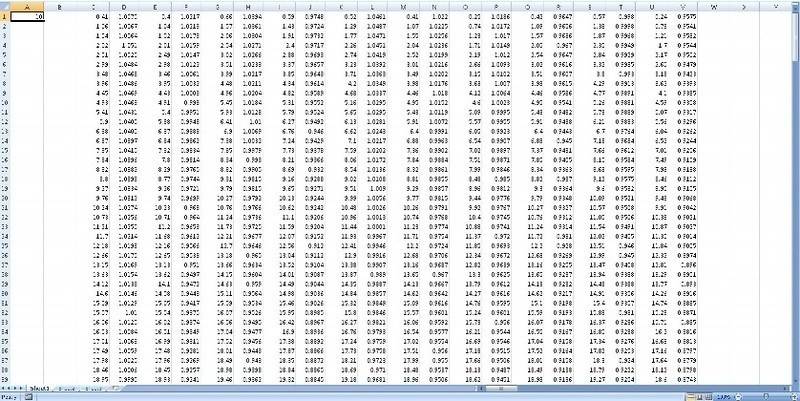
Task: Click the Ready status bar text
Action: click(x=9, y=397)
